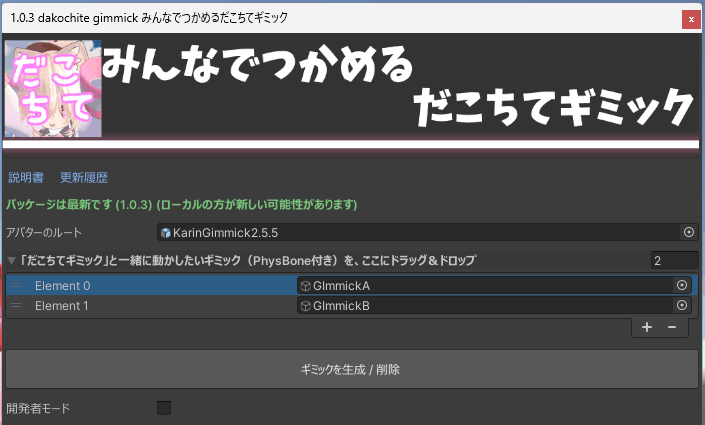Open the 説明書 link
The width and height of the screenshot is (705, 425).
[x=26, y=178]
